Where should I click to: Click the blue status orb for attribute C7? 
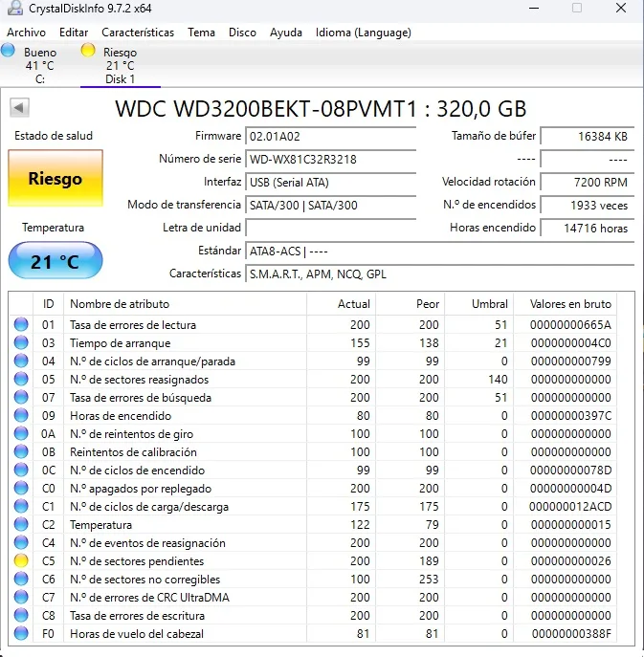pos(21,597)
